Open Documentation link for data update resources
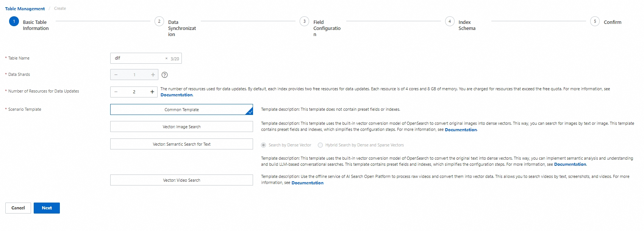Image resolution: width=644 pixels, height=231 pixels. [177, 95]
